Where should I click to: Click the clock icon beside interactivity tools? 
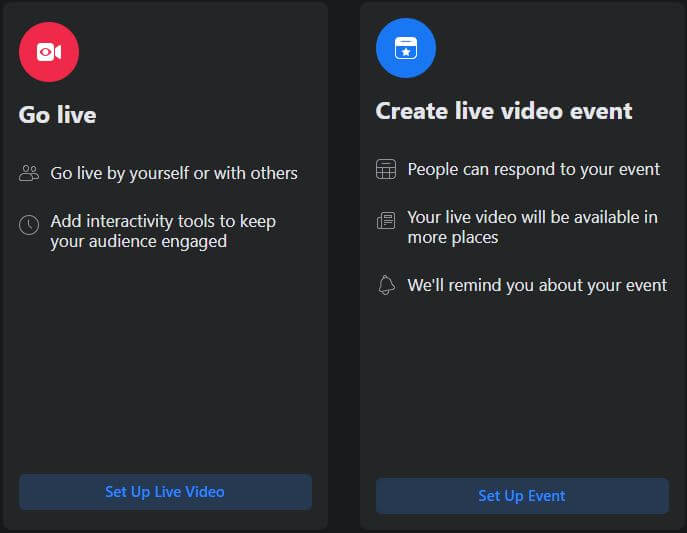(x=29, y=225)
